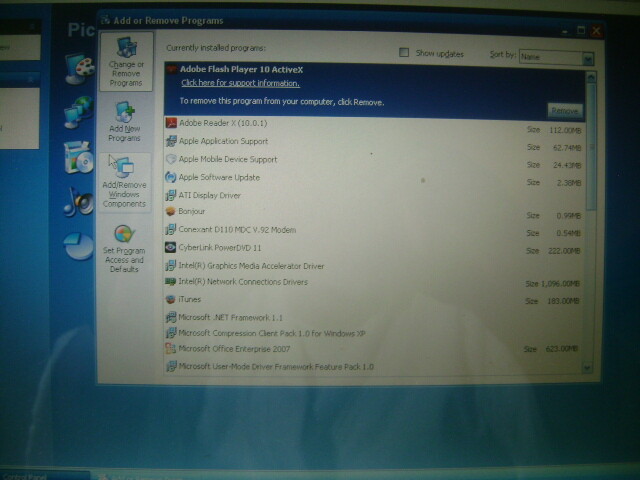Image resolution: width=640 pixels, height=480 pixels.
Task: Toggle the Show updates checkbox
Action: (x=404, y=52)
